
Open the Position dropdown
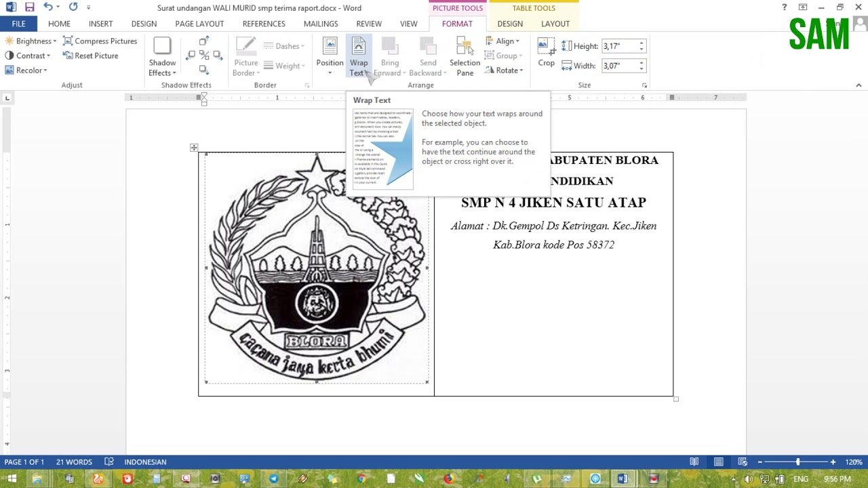(x=330, y=57)
